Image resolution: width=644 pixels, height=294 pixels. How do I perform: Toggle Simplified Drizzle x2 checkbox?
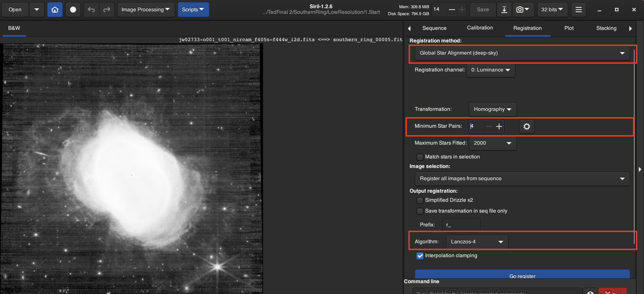click(x=420, y=200)
